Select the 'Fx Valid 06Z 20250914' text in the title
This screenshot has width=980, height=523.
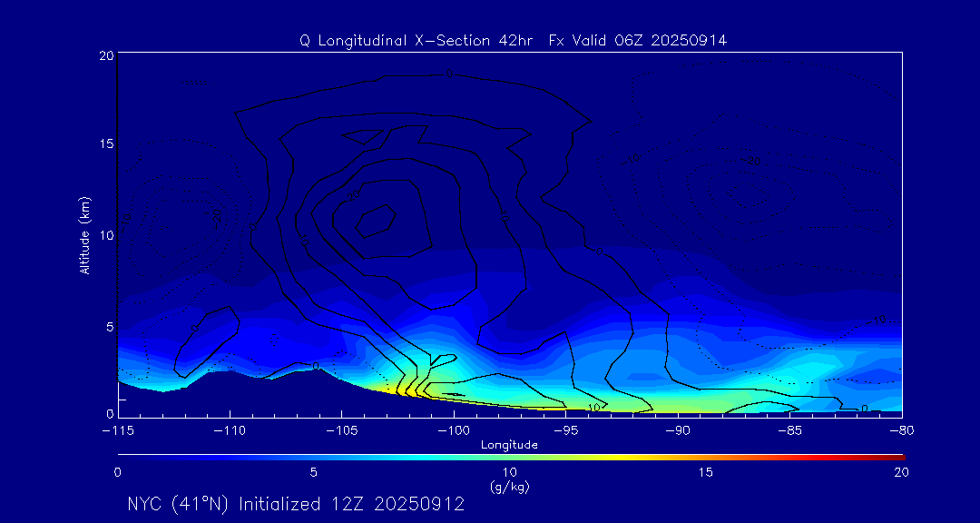pos(638,41)
